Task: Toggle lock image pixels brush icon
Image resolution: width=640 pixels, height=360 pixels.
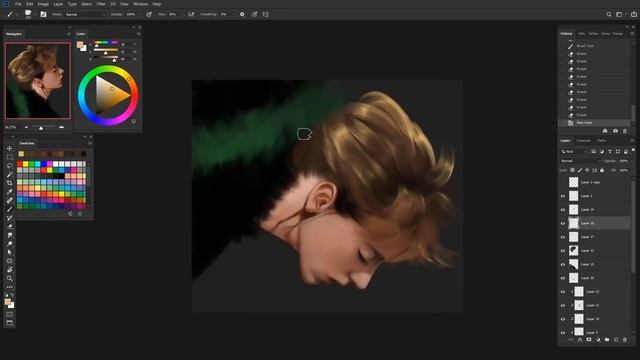Action: coord(580,170)
